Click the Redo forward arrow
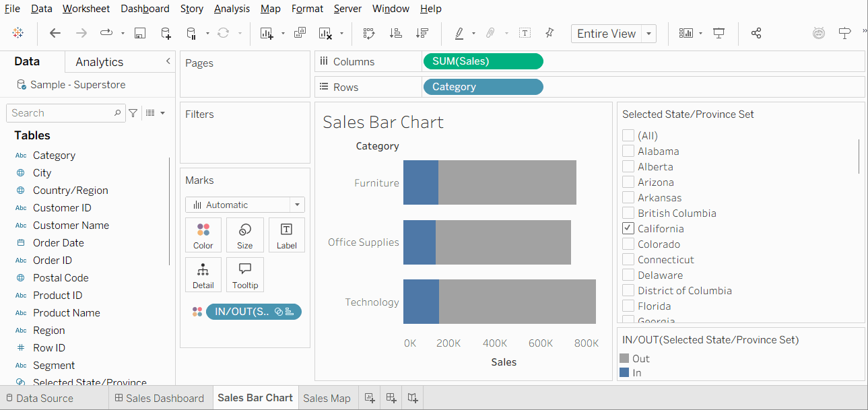 pos(81,33)
